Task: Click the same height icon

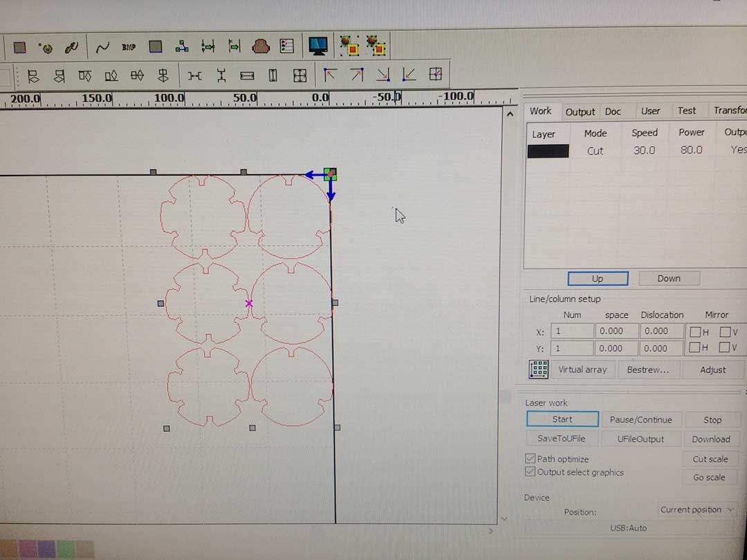Action: coord(273,76)
